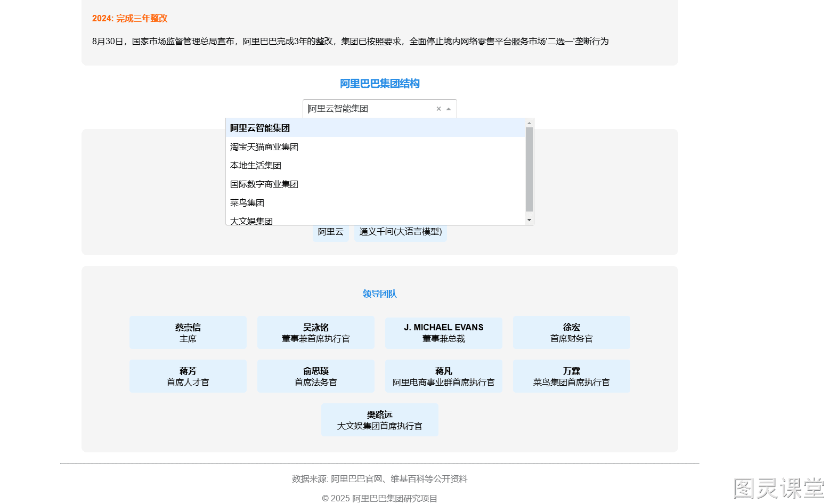Click the 通义千问(大语言模型) tag
Viewport: 829px width, 504px height.
click(x=401, y=232)
